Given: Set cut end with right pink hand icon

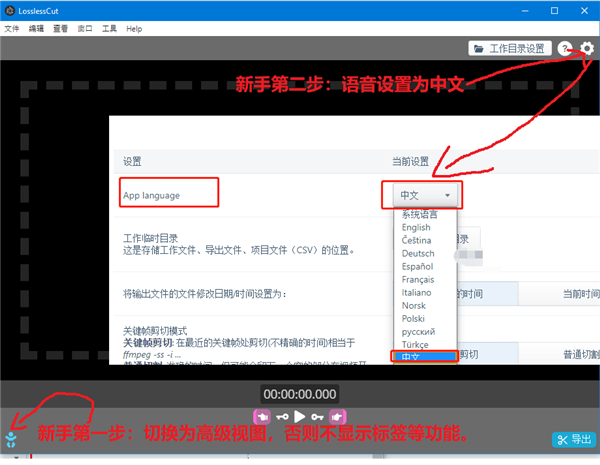Looking at the screenshot, I should (337, 417).
